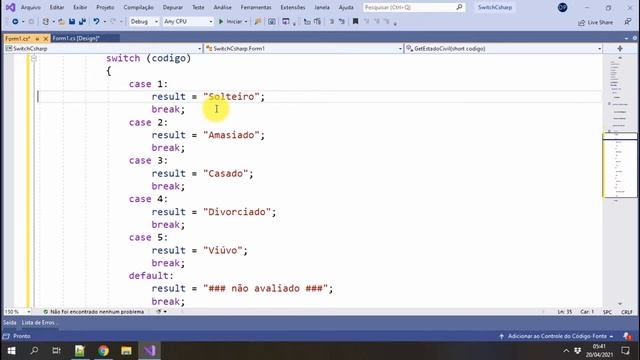Open the Ferramentas menu
The image size is (640, 360).
pyautogui.click(x=256, y=7)
